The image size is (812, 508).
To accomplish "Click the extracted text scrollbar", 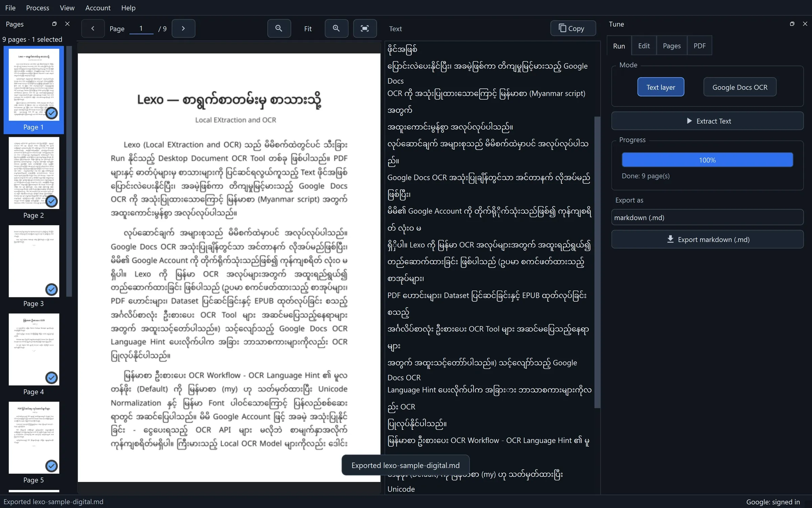I will [x=597, y=262].
